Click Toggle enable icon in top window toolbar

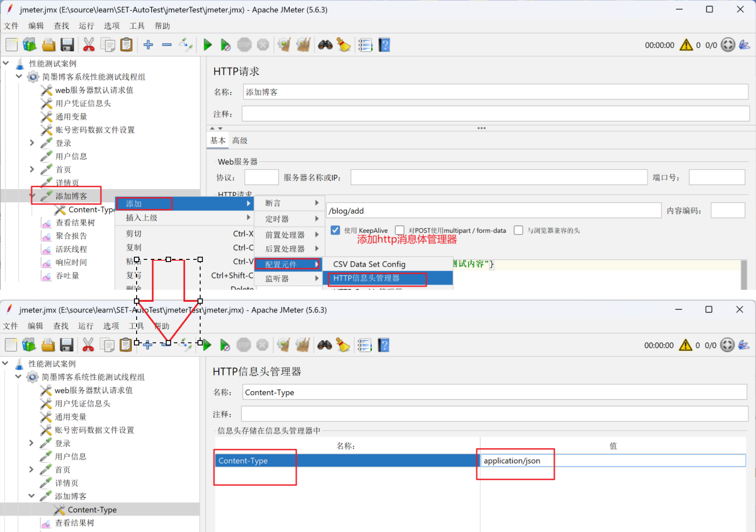(x=186, y=45)
